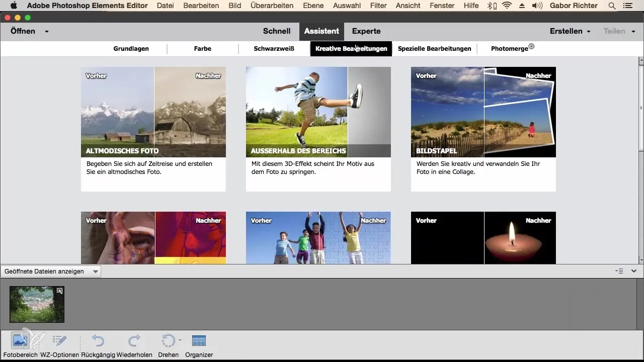644x362 pixels.
Task: Open Adobe Photoshop Elements Editor app menu
Action: point(88,6)
